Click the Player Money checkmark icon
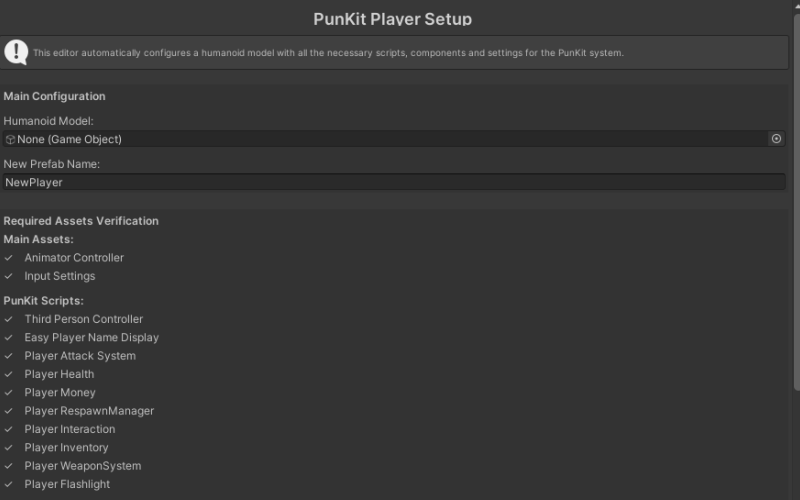This screenshot has height=500, width=800. [x=9, y=393]
